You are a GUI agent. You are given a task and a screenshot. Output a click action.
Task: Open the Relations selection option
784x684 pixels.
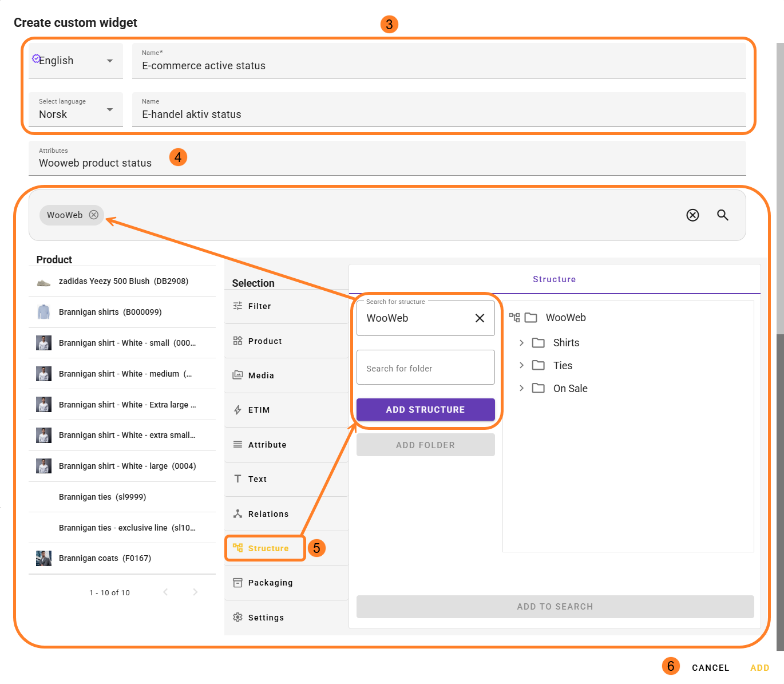click(268, 514)
